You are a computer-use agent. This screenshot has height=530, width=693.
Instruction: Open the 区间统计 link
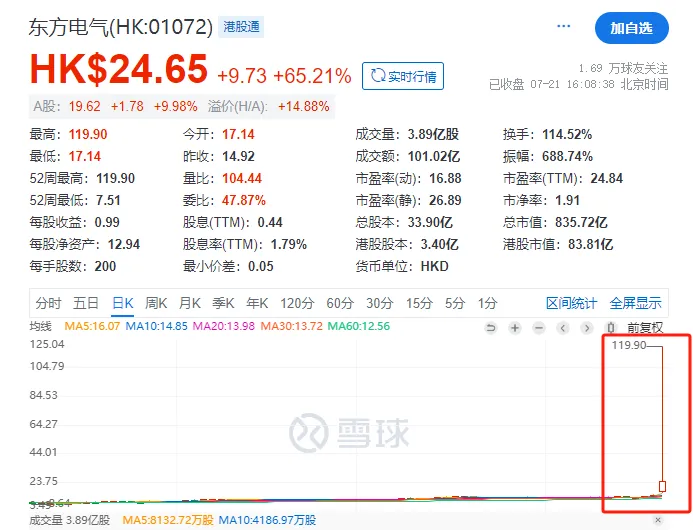coord(571,303)
